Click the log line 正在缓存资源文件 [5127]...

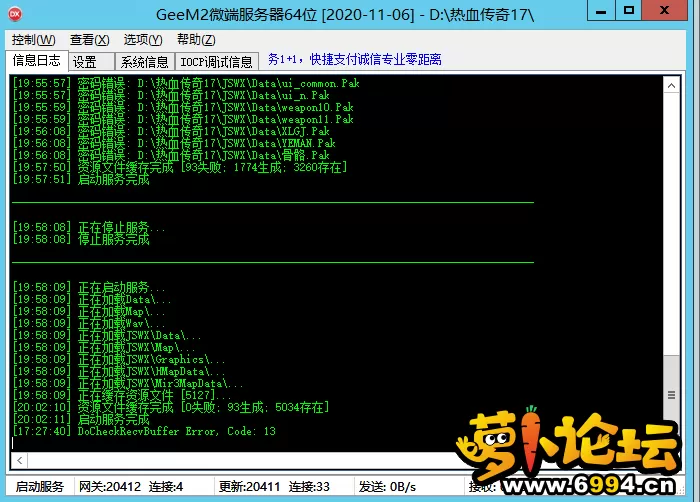click(x=122, y=395)
